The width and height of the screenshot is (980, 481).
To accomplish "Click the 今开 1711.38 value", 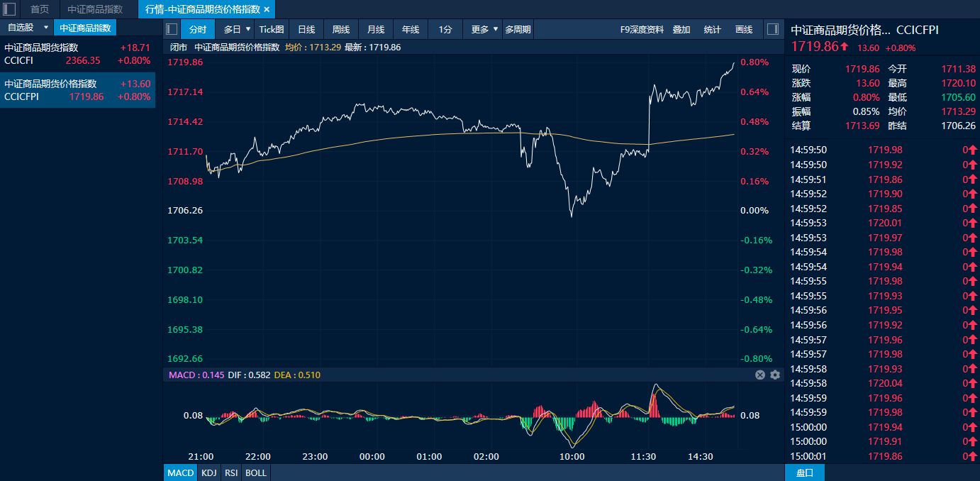I will coord(959,69).
